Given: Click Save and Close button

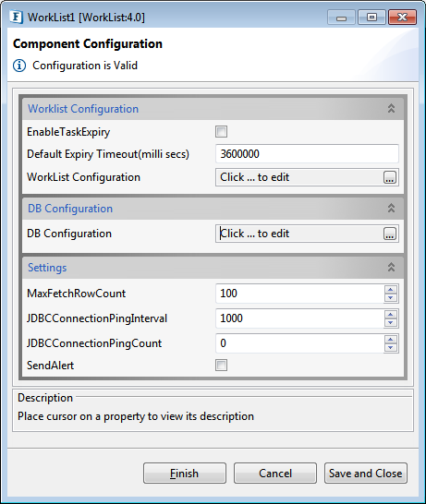Looking at the screenshot, I should click(366, 474).
